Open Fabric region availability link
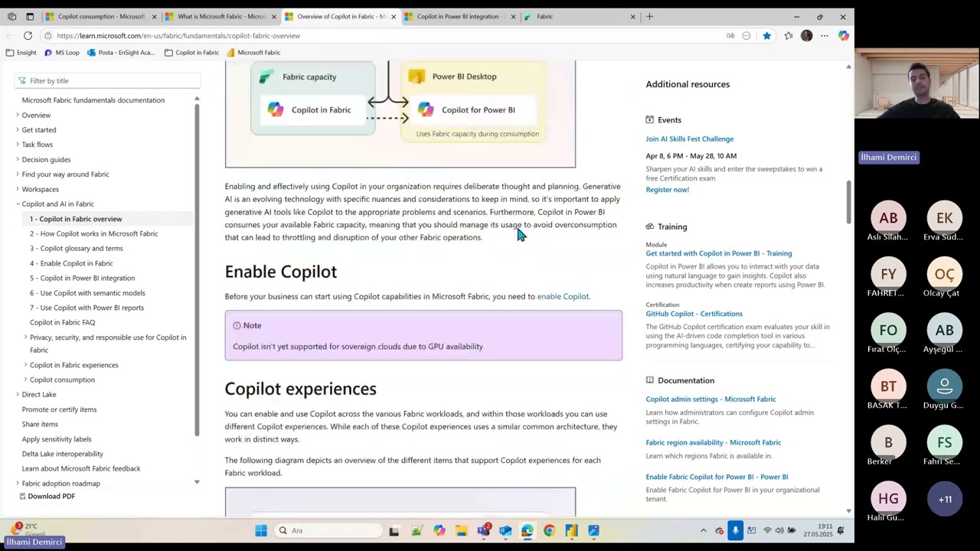The width and height of the screenshot is (980, 551). click(713, 442)
